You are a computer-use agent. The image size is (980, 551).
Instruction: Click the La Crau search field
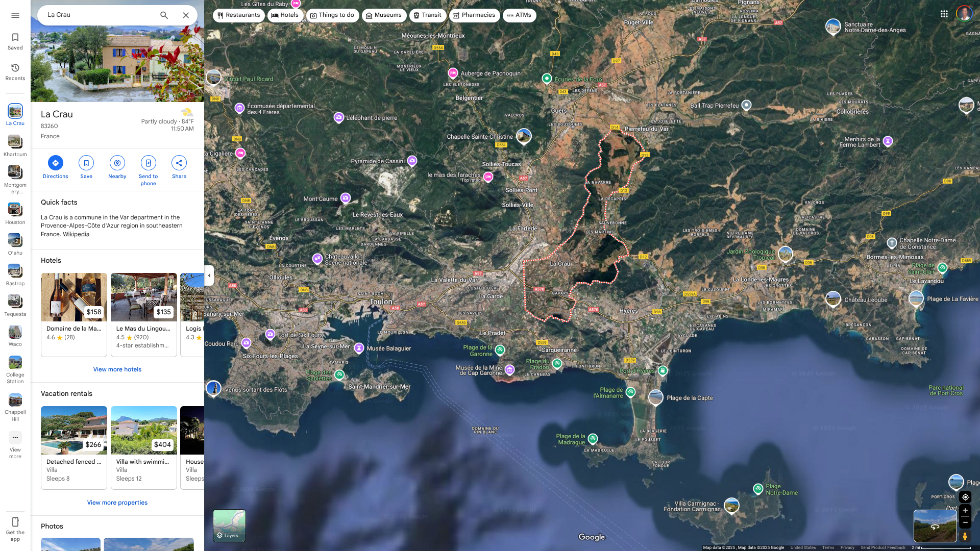[x=100, y=15]
